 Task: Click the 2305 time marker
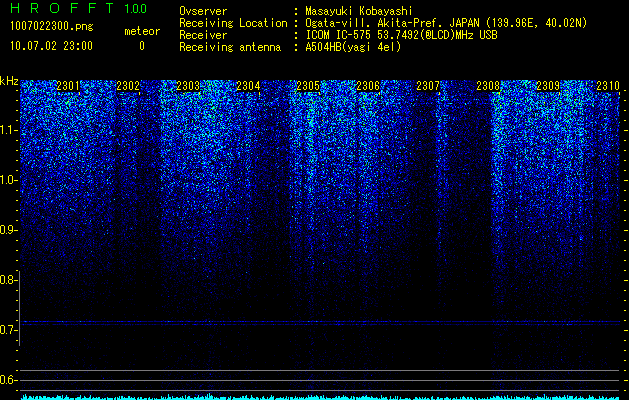(x=308, y=86)
